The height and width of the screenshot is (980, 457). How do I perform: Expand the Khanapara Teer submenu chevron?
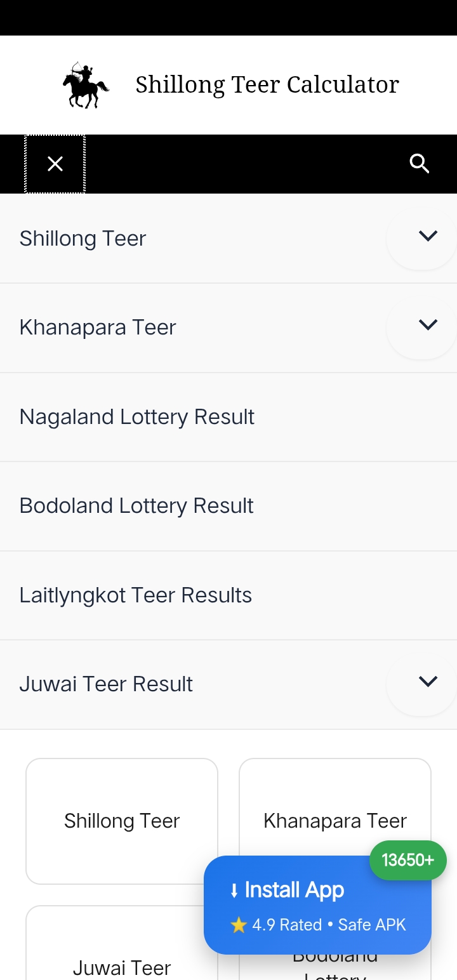428,325
